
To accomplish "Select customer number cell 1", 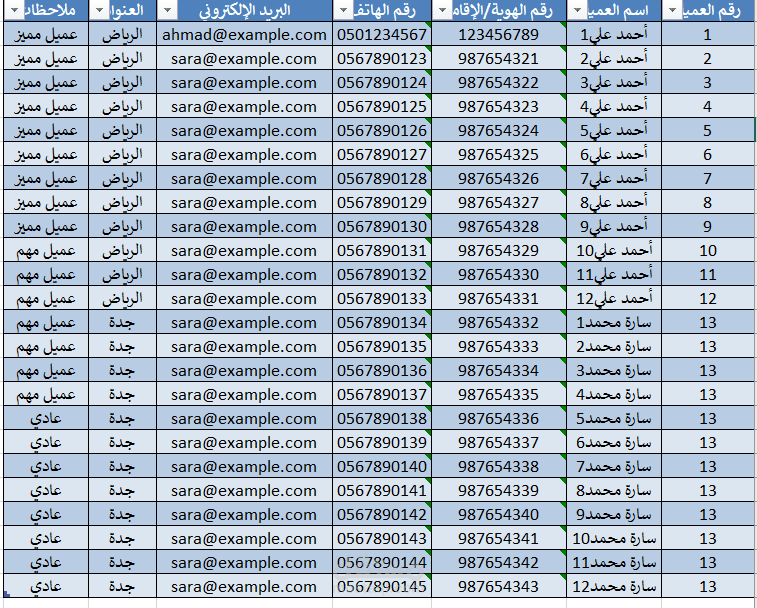I will click(707, 35).
